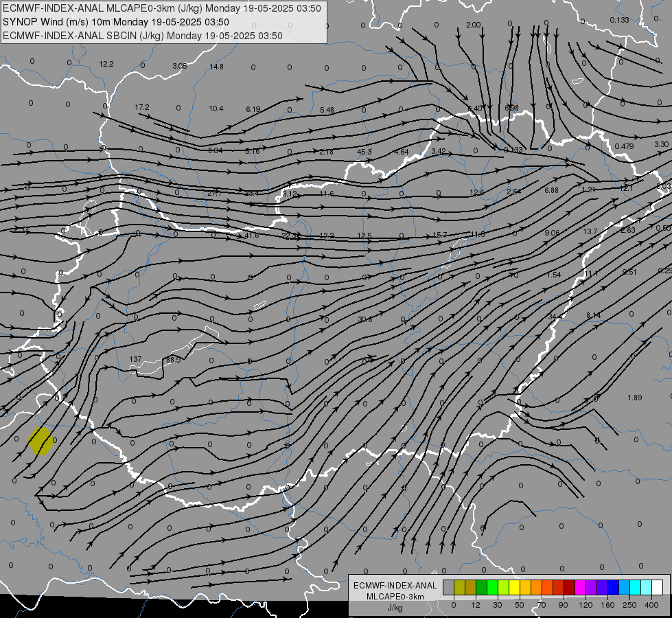672x618 pixels.
Task: Click the map value 9.51
Action: (x=629, y=272)
